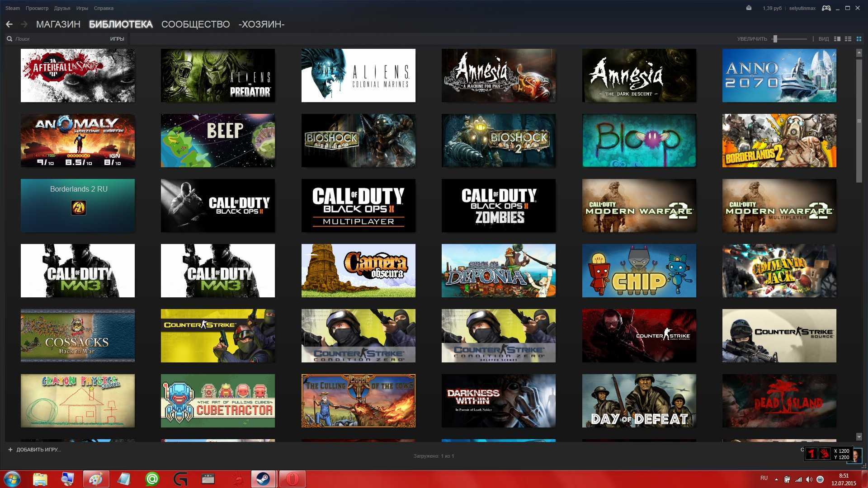Open Black Ops II Zombies thumbnail
This screenshot has width=868, height=488.
[499, 206]
